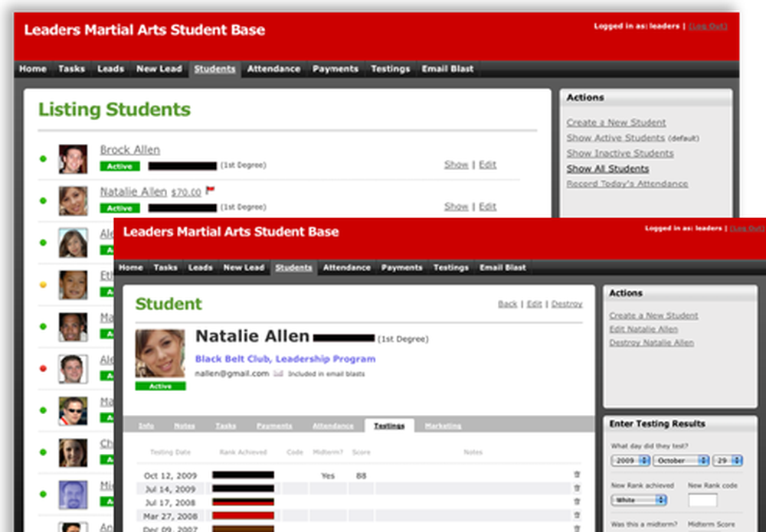Open New Lead in back window nav
This screenshot has height=532, width=766.
pos(159,69)
